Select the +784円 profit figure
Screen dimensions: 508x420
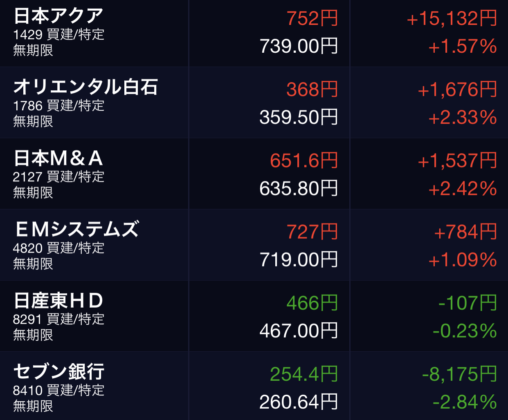pos(465,232)
